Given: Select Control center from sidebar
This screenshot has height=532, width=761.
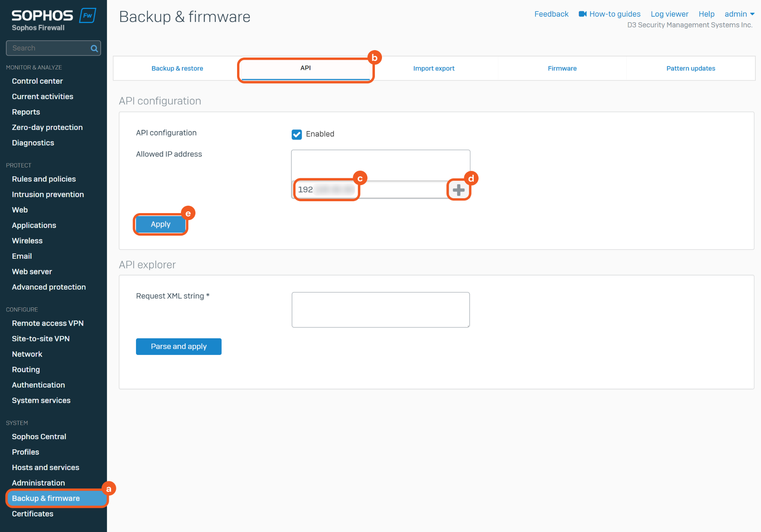Looking at the screenshot, I should [37, 81].
